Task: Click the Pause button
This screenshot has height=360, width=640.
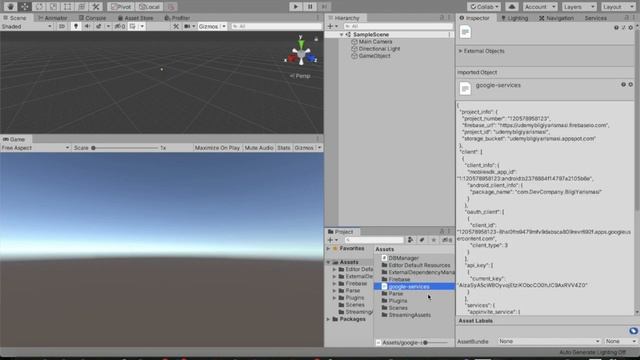Action: [310, 7]
